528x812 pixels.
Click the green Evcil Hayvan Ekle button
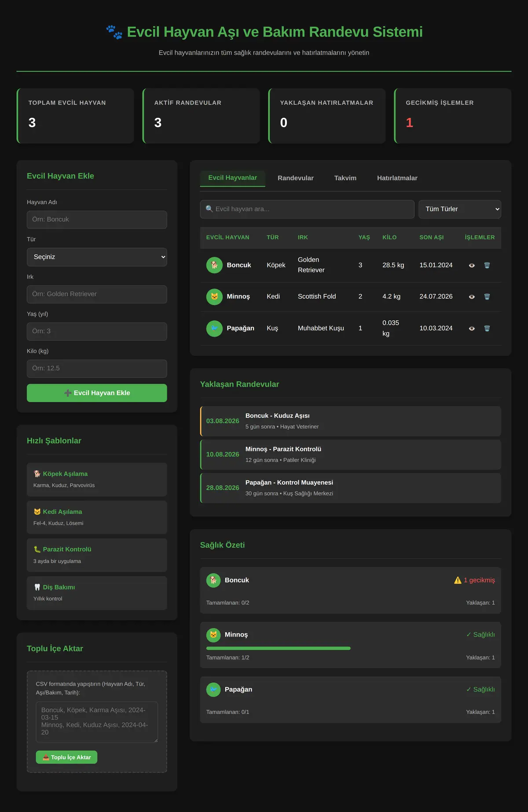[97, 393]
